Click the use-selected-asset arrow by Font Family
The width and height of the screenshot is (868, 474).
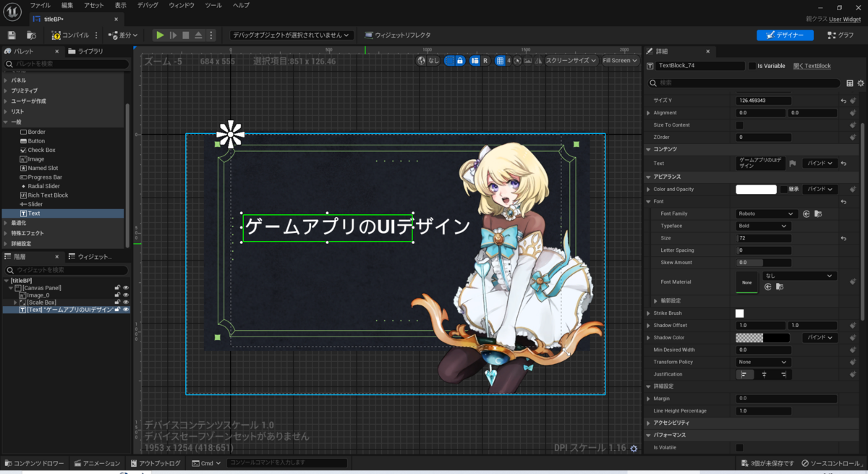[806, 214]
